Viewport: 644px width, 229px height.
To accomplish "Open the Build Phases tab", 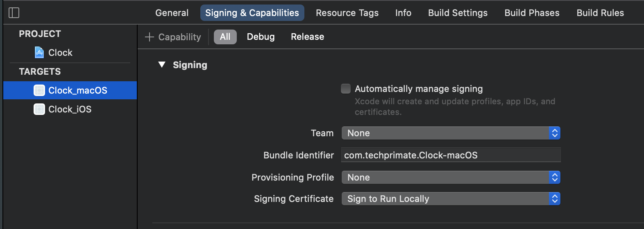I will pos(532,13).
